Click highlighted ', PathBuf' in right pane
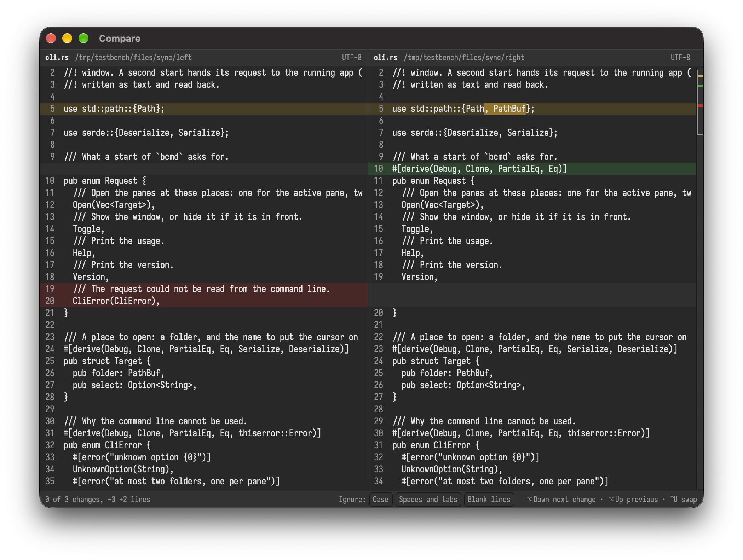The image size is (743, 560). click(x=505, y=109)
